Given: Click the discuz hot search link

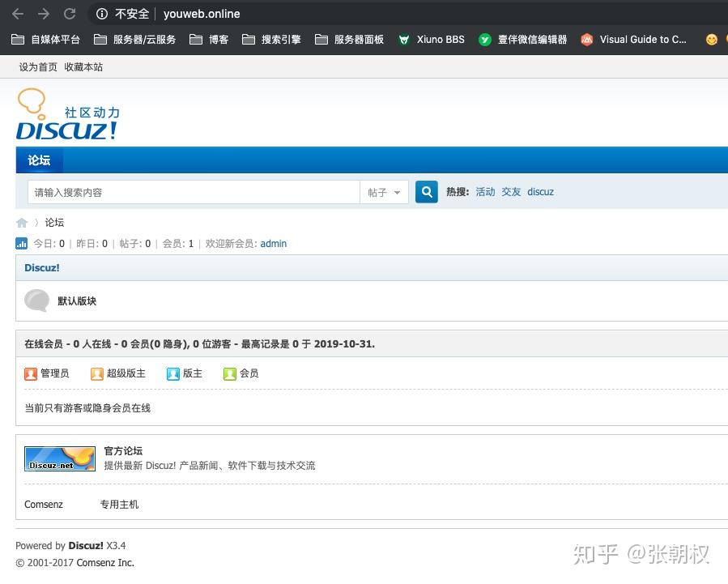Looking at the screenshot, I should [540, 192].
